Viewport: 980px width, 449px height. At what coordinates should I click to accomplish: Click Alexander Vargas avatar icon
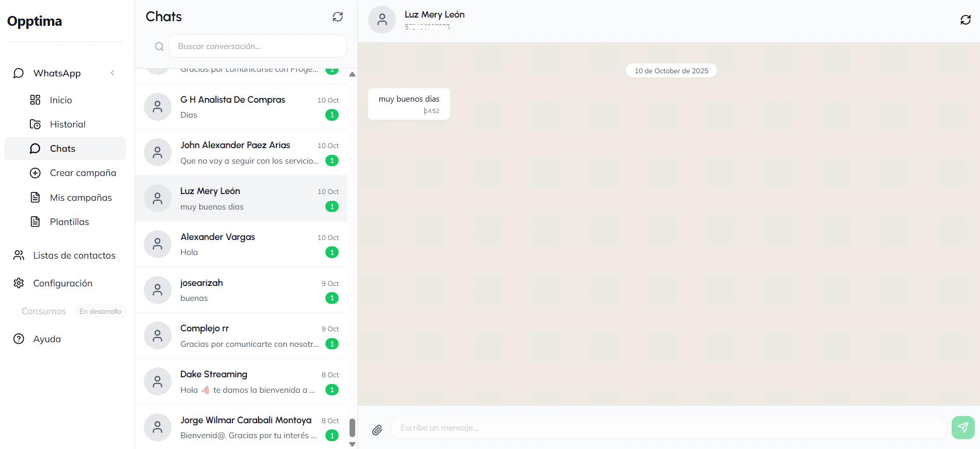click(x=158, y=244)
